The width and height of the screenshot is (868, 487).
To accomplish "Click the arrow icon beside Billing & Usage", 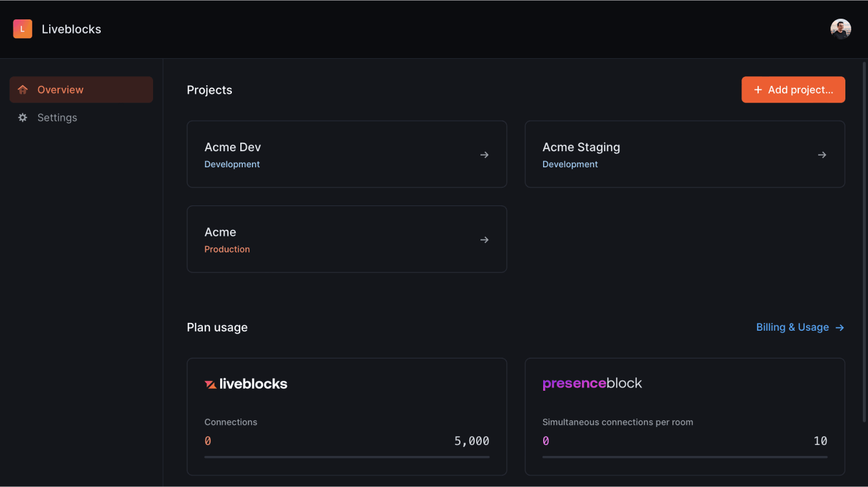I will [x=840, y=327].
